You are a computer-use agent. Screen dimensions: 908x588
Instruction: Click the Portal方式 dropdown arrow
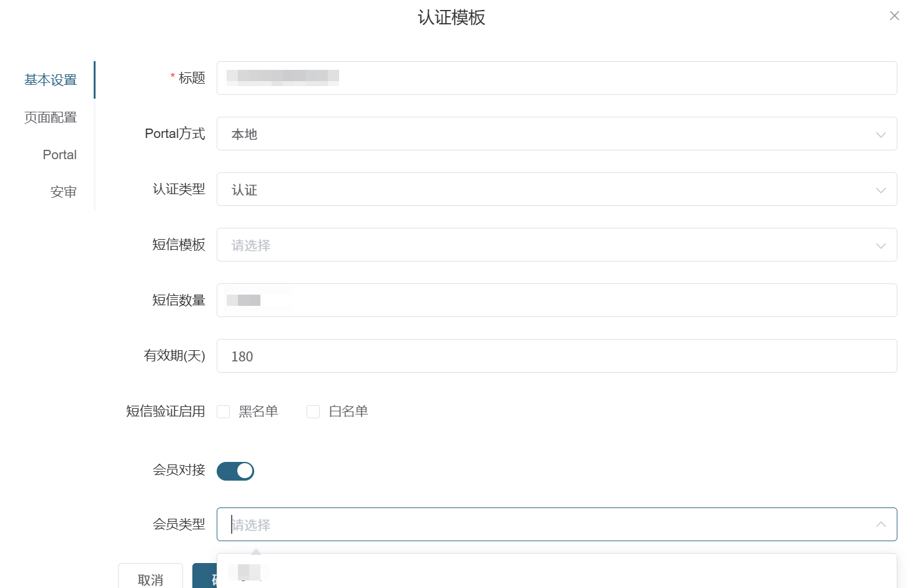point(881,134)
